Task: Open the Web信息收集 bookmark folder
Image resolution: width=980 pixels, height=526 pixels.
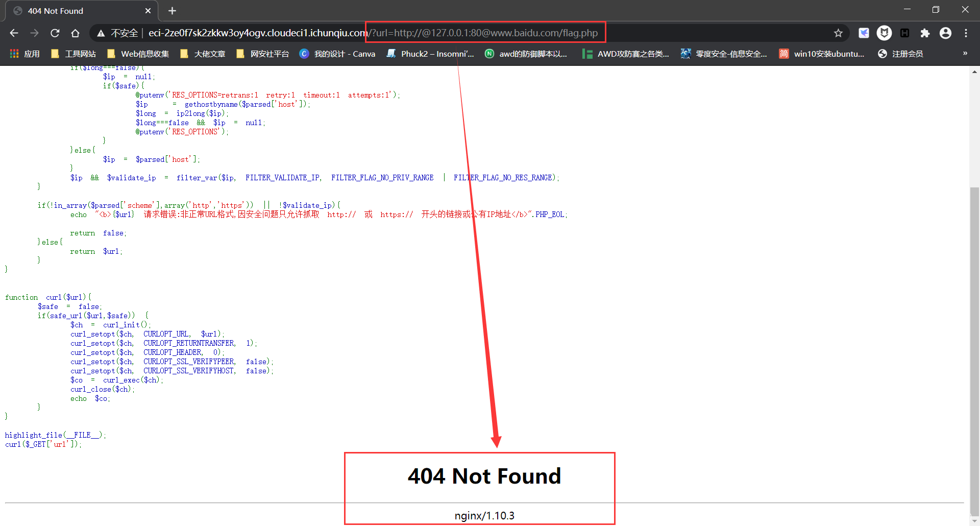Action: 138,54
